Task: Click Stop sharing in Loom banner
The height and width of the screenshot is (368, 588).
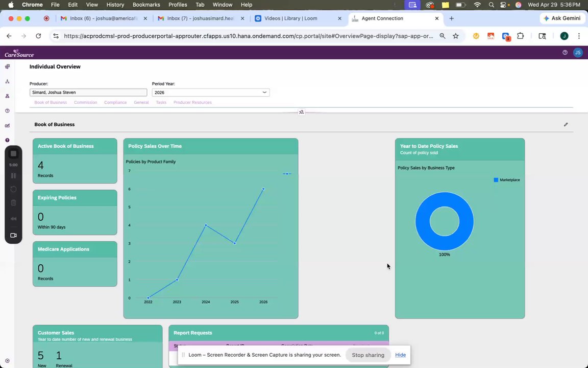Action: (368, 355)
